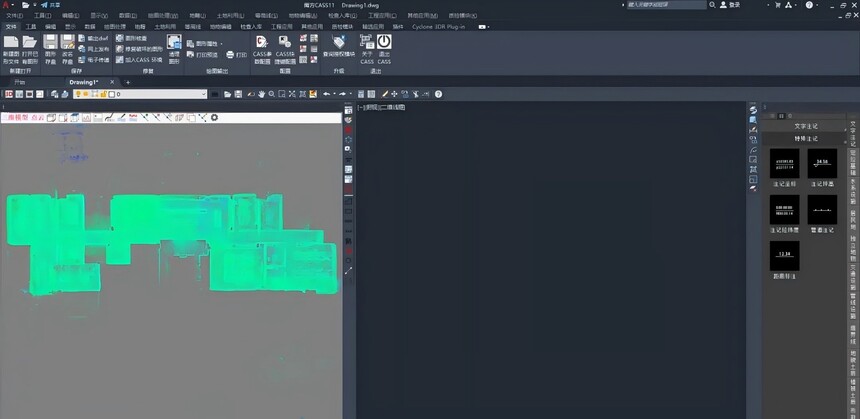Click 修复破坏的图形 repair option
Screen dimensions: 860x419
pos(139,49)
